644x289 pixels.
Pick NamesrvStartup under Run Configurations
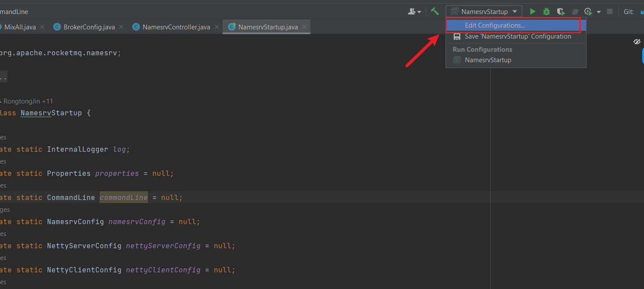(488, 60)
